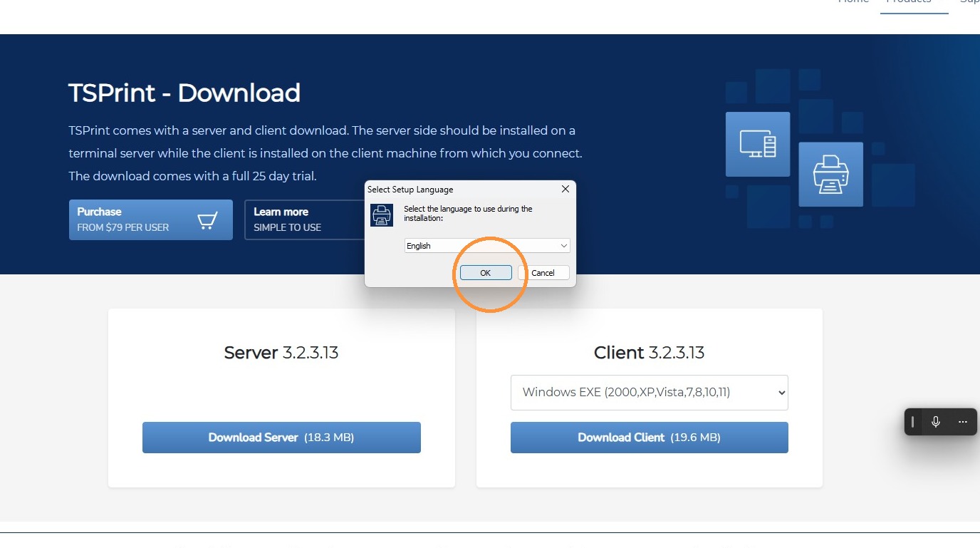Confirm the language with the OK button
The height and width of the screenshot is (548, 980).
click(x=486, y=273)
